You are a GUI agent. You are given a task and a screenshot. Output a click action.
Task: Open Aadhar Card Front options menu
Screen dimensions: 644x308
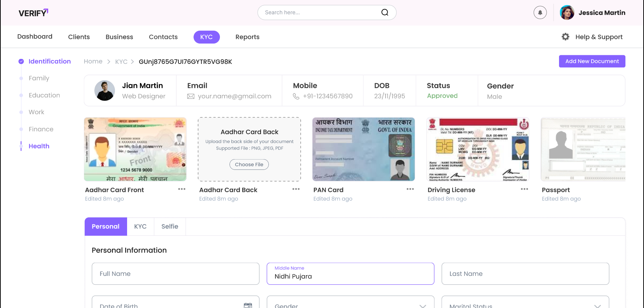pyautogui.click(x=182, y=189)
